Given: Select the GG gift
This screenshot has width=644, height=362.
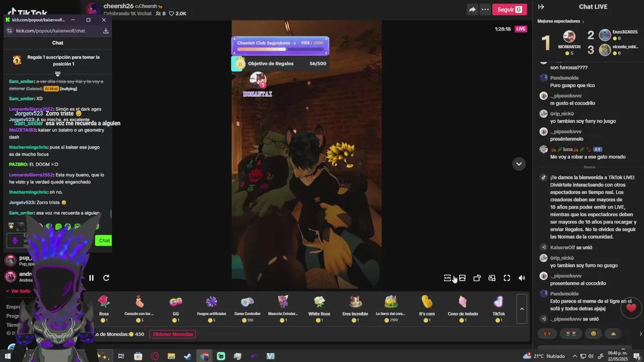Looking at the screenshot, I should [x=176, y=306].
